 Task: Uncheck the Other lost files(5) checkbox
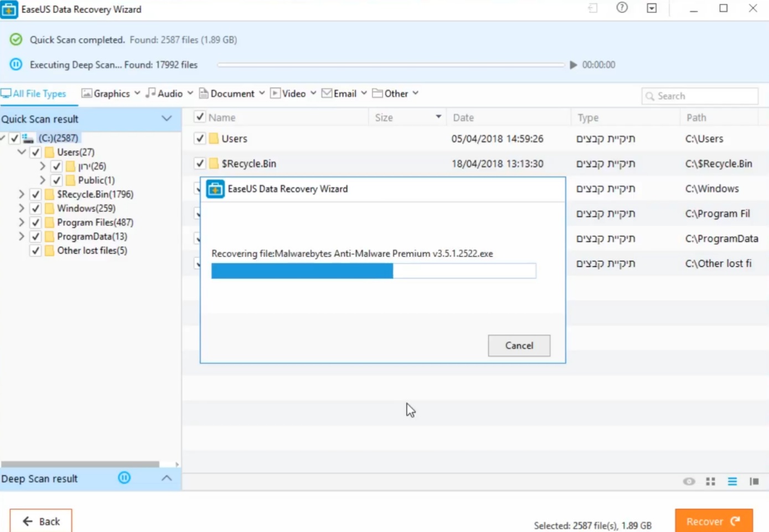35,251
